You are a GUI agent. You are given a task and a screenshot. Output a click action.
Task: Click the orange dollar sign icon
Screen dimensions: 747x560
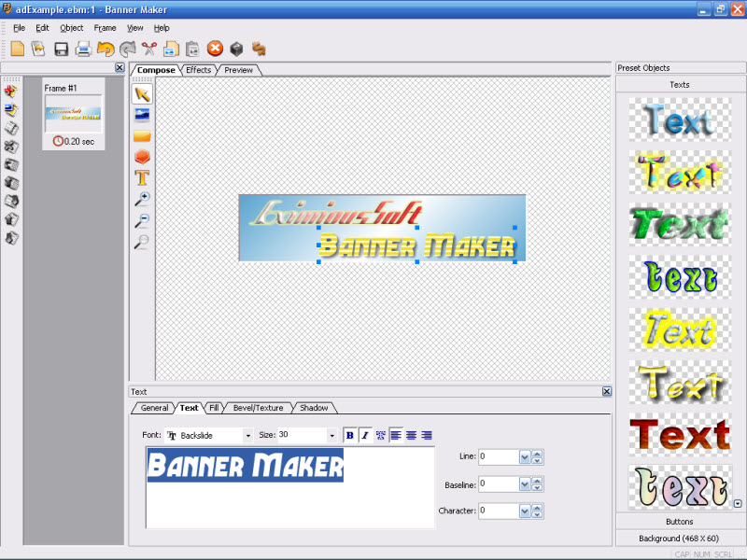click(x=259, y=49)
